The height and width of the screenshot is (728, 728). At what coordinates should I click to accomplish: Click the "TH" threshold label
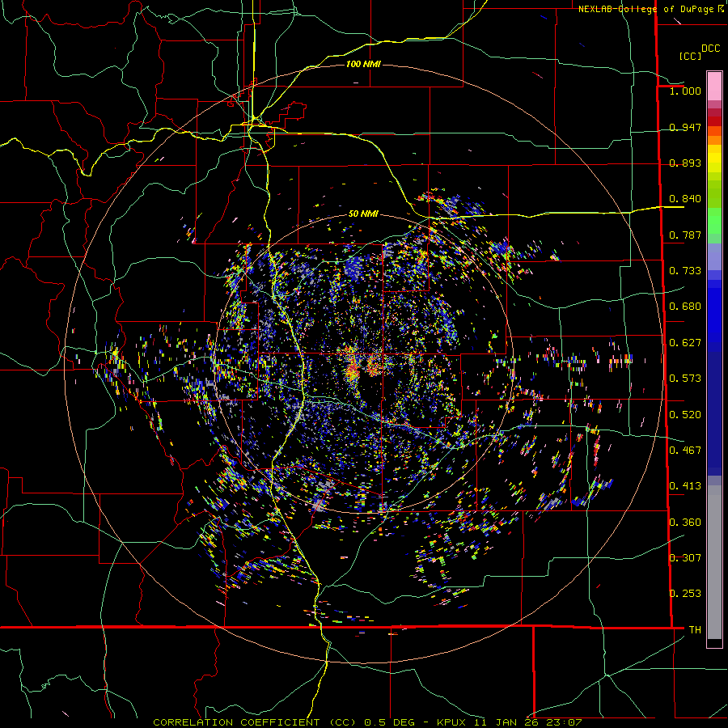coord(695,630)
